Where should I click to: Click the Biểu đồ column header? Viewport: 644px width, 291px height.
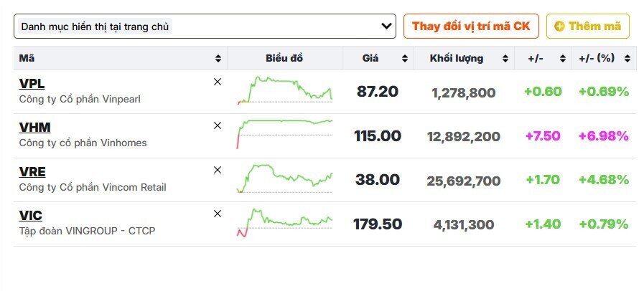pyautogui.click(x=284, y=59)
